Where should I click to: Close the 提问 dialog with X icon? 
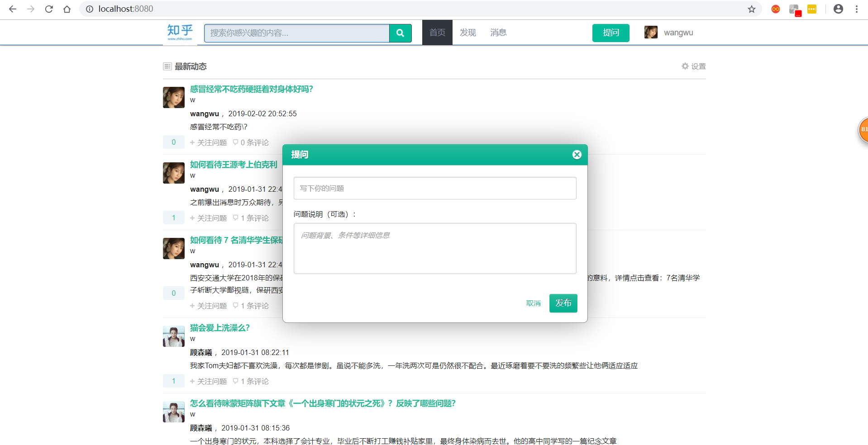point(577,155)
